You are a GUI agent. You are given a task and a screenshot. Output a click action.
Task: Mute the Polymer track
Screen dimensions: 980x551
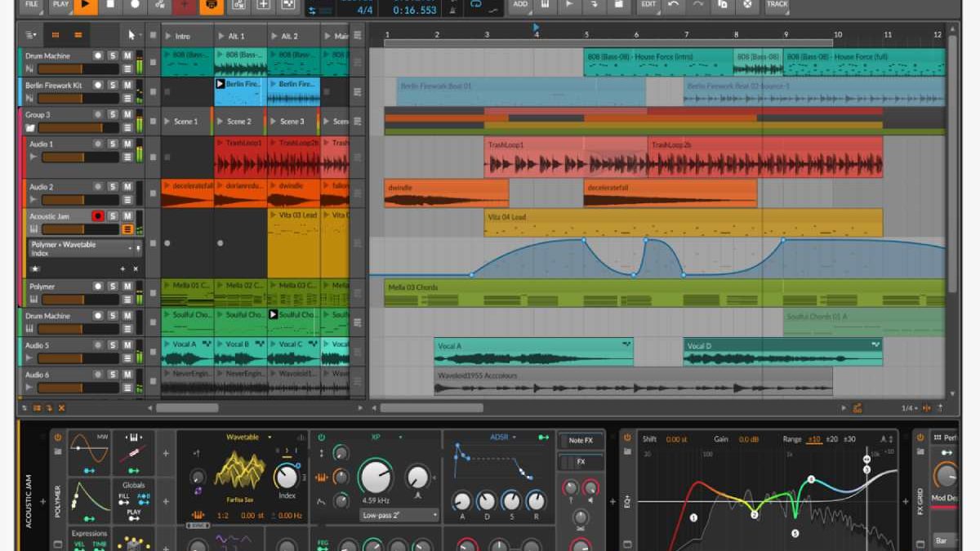pos(127,287)
